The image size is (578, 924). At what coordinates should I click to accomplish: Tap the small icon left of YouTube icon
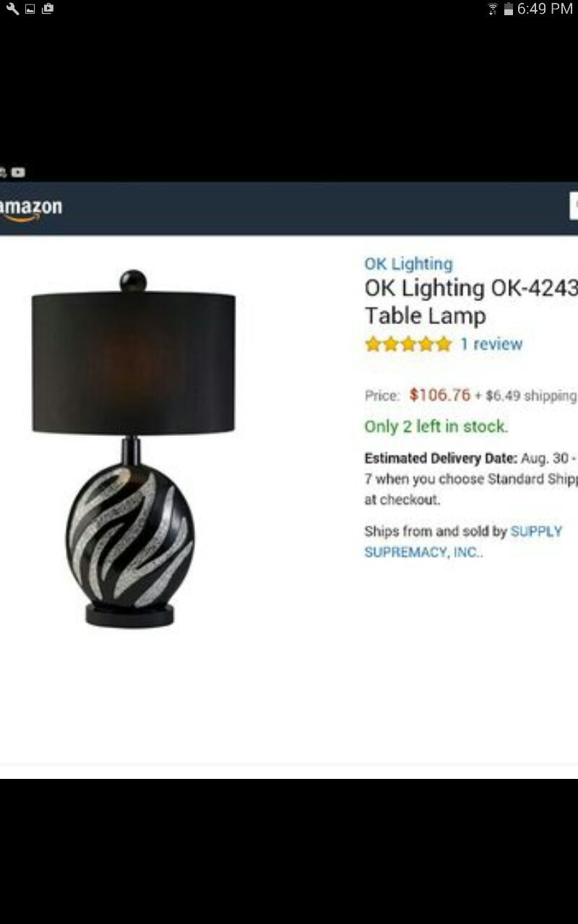[3, 173]
